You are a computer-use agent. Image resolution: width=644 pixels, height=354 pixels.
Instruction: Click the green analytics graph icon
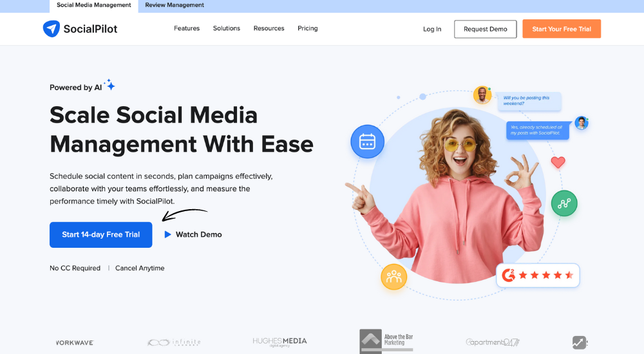[564, 203]
